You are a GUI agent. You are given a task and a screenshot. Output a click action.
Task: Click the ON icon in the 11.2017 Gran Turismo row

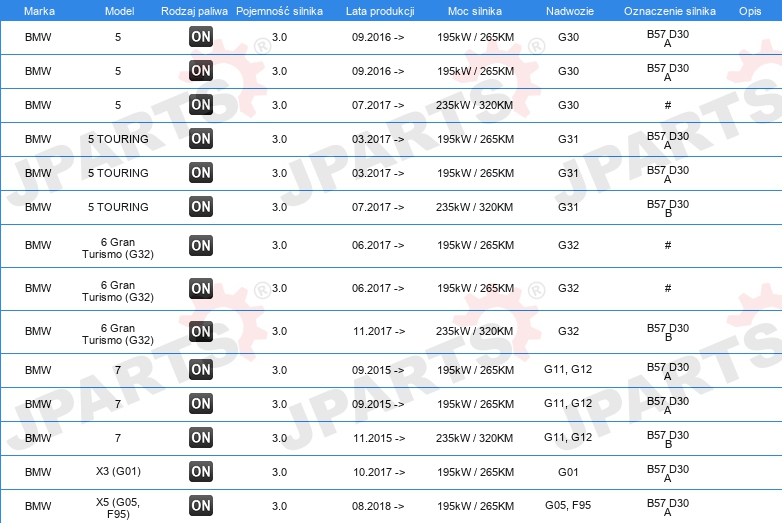point(201,331)
